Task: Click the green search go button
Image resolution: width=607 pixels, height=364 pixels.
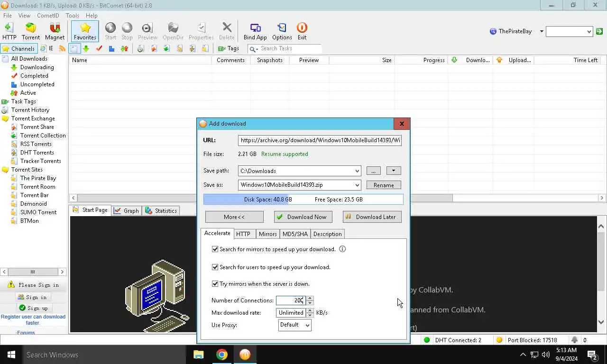Action: click(599, 31)
